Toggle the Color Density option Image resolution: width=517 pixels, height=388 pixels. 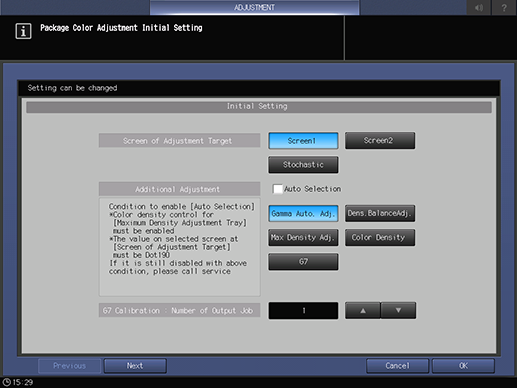(380, 237)
